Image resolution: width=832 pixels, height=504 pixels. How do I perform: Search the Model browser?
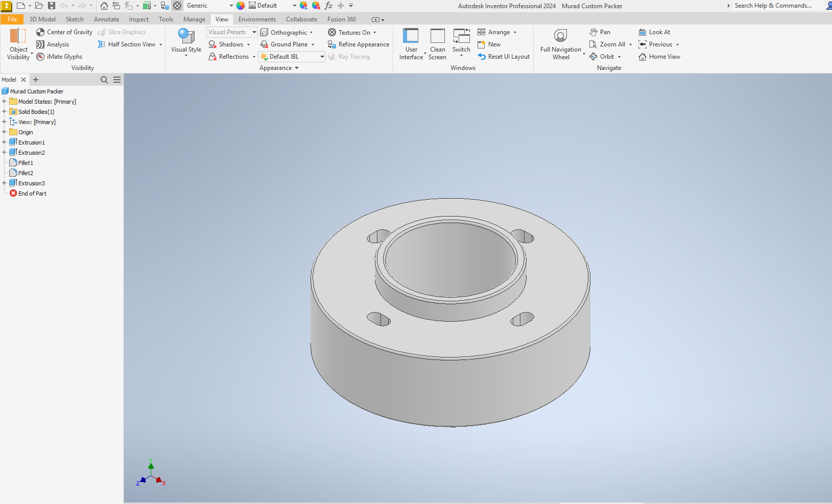[x=104, y=80]
